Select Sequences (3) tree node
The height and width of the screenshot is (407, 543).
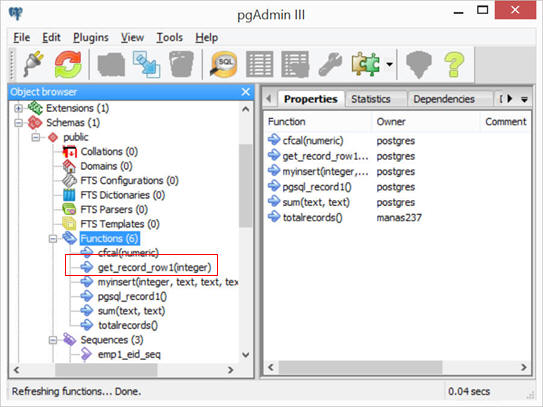point(112,340)
